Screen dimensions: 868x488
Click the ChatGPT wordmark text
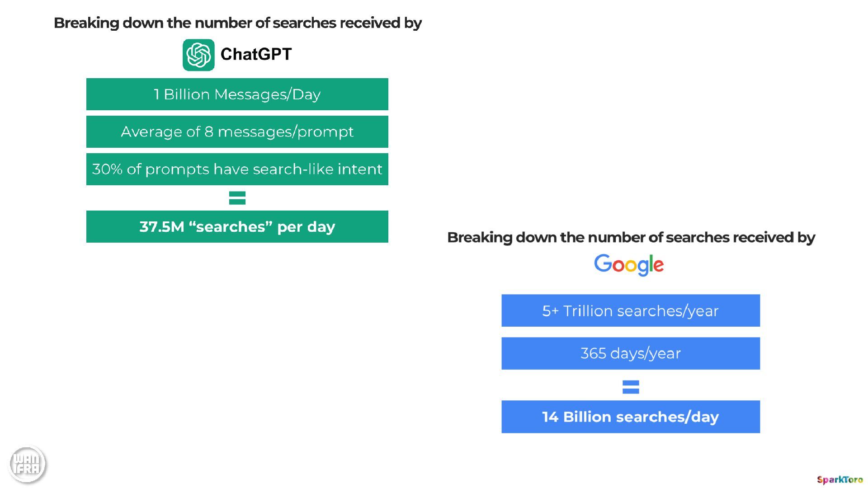tap(256, 54)
